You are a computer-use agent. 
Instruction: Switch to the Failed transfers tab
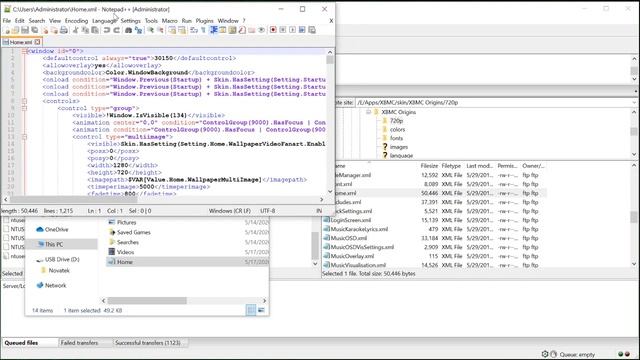pyautogui.click(x=80, y=343)
